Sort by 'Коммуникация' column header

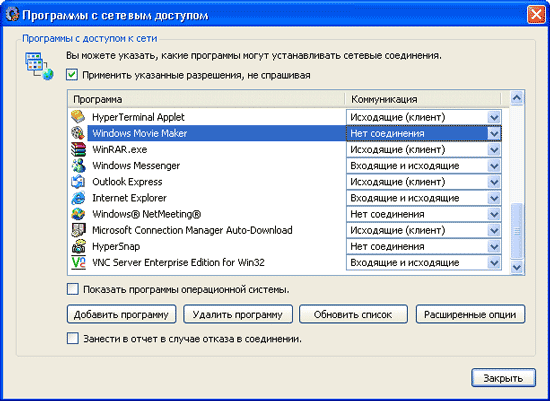click(x=423, y=99)
